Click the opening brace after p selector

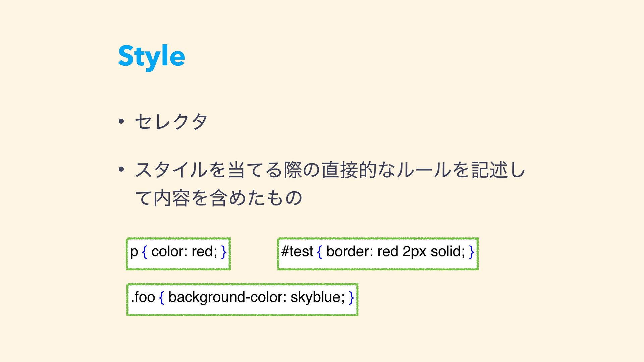[x=145, y=252]
